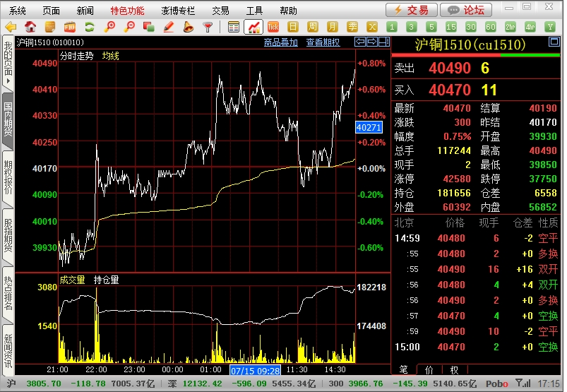Select the red pencil drawing tool
The image size is (567, 392).
tap(169, 27)
